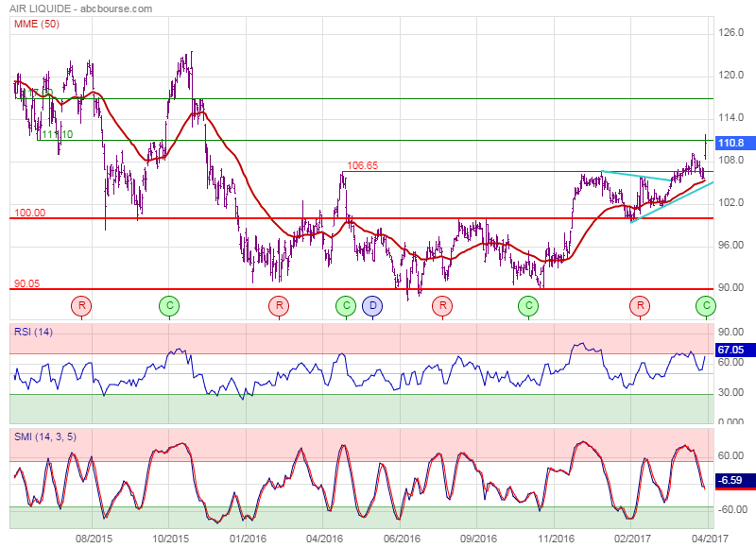Click the green C marker near 04/2016
This screenshot has height=548, width=756.
[x=347, y=305]
